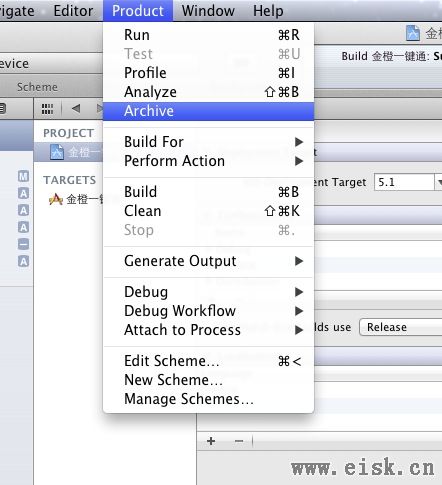Click the project document icon in title bar
The height and width of the screenshot is (485, 442).
pos(413,33)
